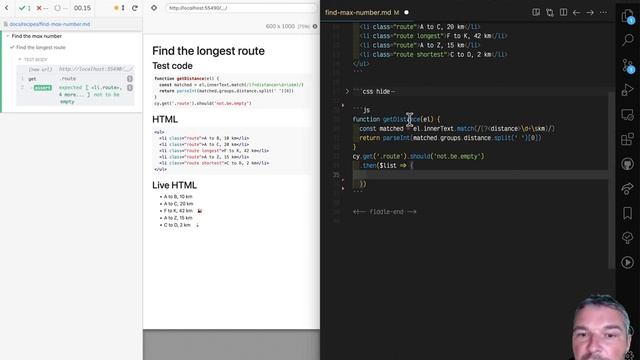Click the pending tests circle counter

60,8
